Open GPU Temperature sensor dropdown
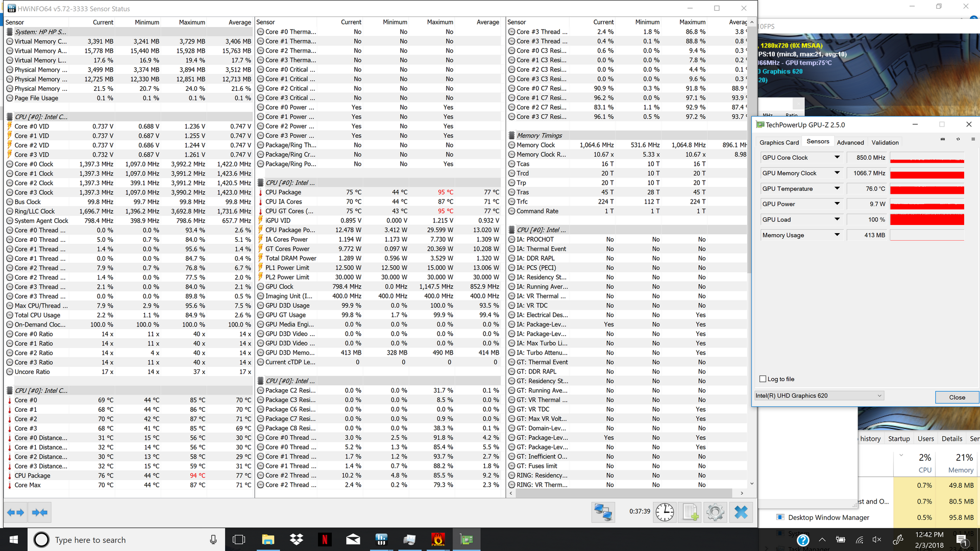The height and width of the screenshot is (551, 980). click(x=837, y=189)
